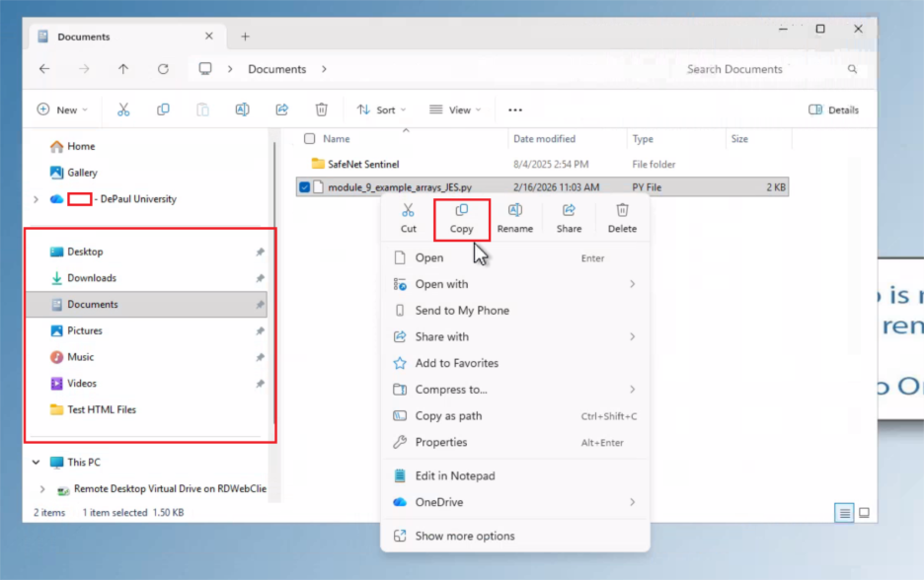This screenshot has height=580, width=924.
Task: Refresh the Documents folder view
Action: click(x=163, y=69)
